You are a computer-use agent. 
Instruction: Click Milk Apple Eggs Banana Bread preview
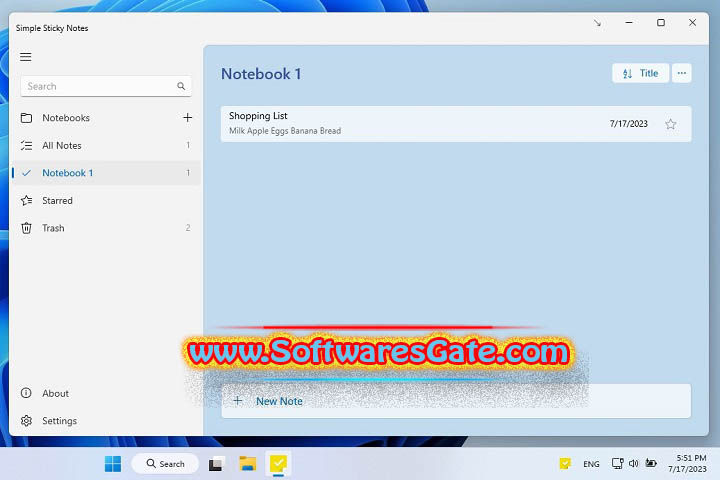(x=285, y=131)
